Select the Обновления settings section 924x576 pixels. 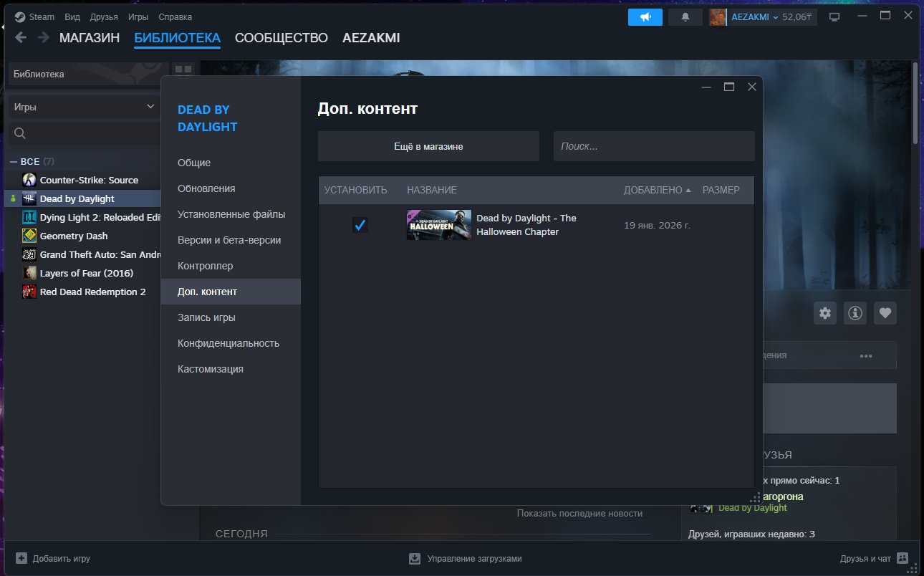[x=231, y=188]
